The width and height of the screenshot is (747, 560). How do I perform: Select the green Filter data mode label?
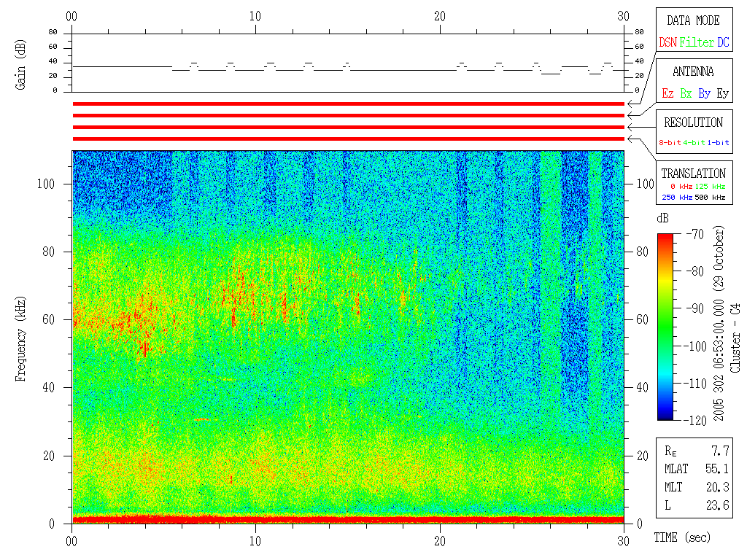(x=697, y=42)
